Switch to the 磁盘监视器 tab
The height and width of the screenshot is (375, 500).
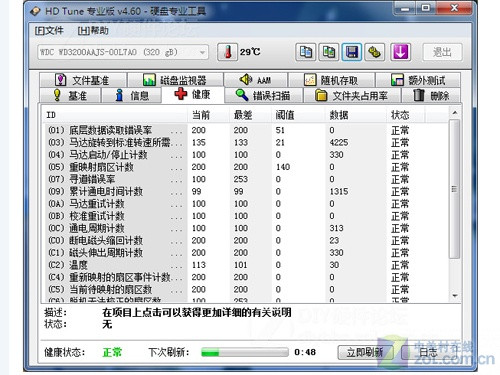pos(175,80)
